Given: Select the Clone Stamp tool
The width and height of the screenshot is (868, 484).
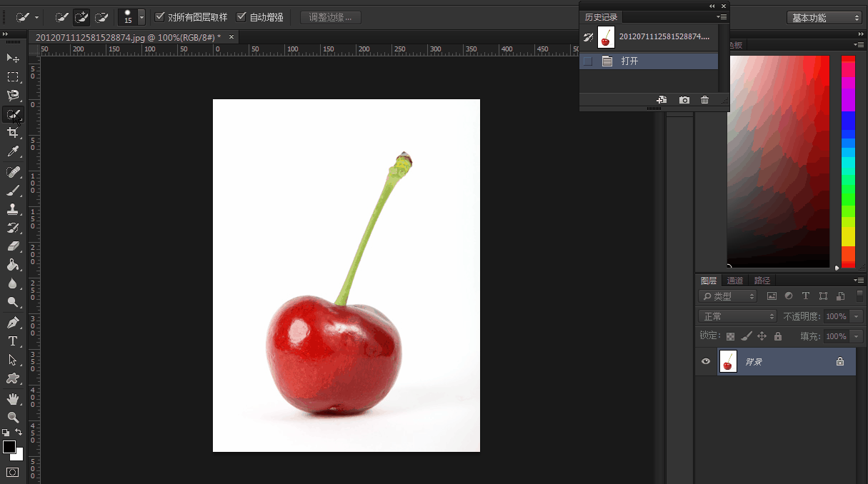Looking at the screenshot, I should point(13,209).
